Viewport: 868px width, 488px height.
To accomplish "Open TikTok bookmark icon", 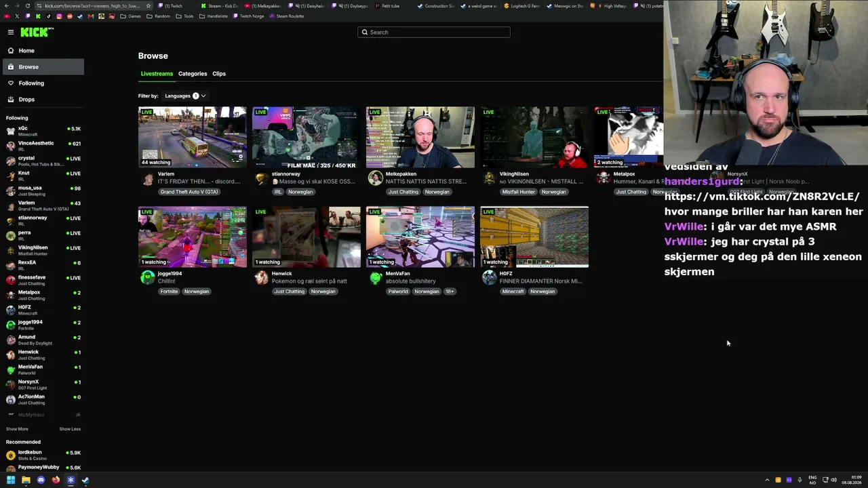I will tap(48, 16).
